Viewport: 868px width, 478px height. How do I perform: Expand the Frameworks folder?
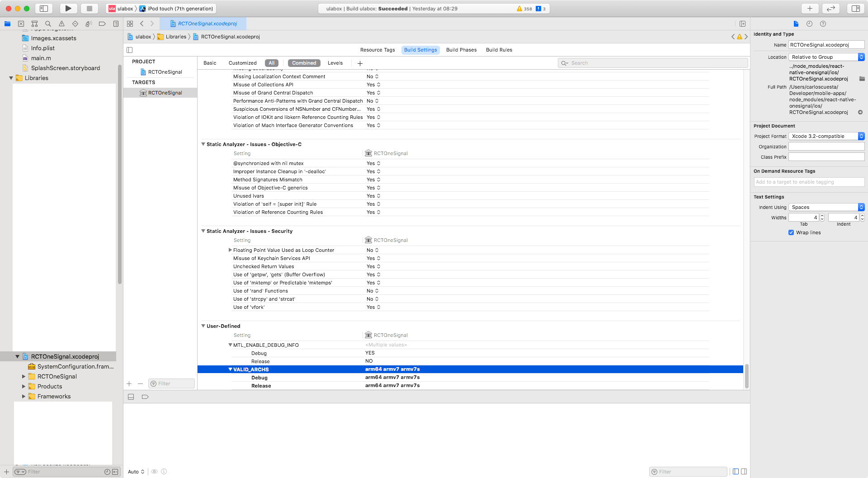(24, 396)
